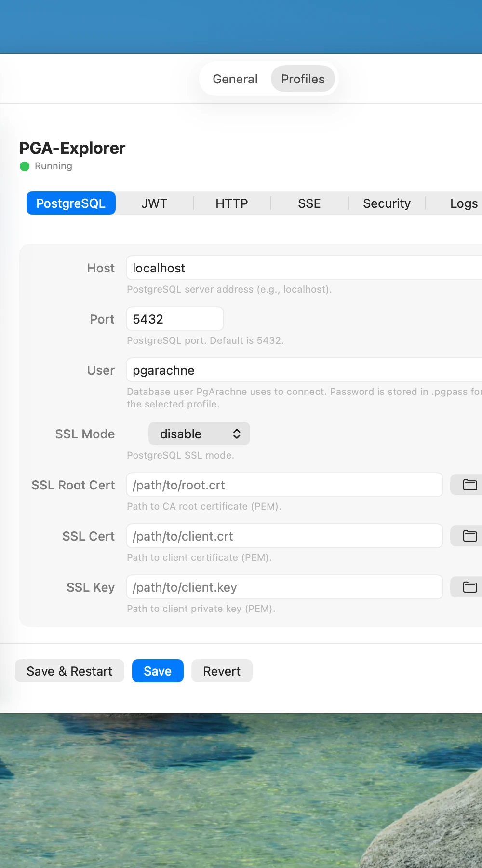The image size is (482, 868).
Task: Click the Revert button
Action: (222, 671)
